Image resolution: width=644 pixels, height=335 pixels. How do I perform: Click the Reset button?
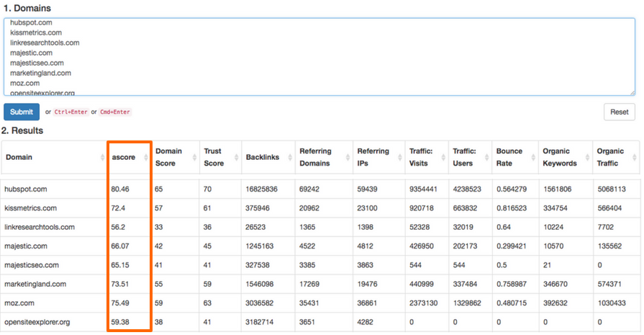(x=619, y=112)
